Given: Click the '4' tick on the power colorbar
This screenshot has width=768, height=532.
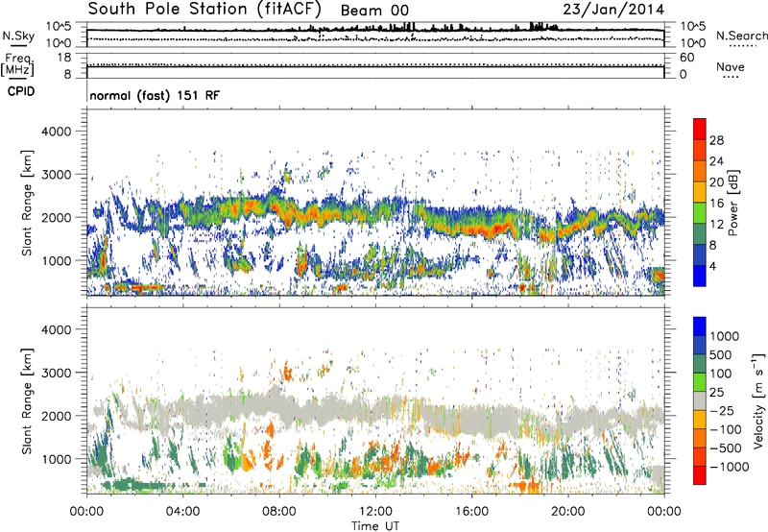Looking at the screenshot, I should coord(712,266).
